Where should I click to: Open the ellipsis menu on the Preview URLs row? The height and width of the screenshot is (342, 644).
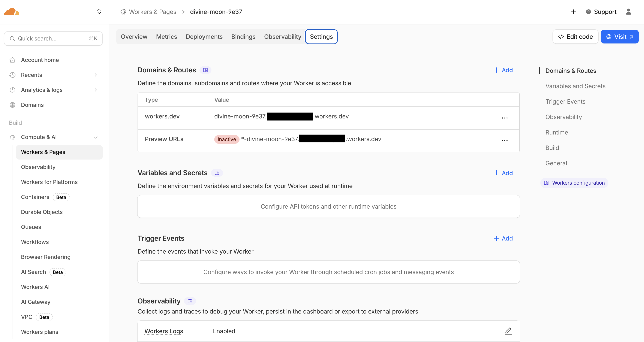[x=505, y=140]
